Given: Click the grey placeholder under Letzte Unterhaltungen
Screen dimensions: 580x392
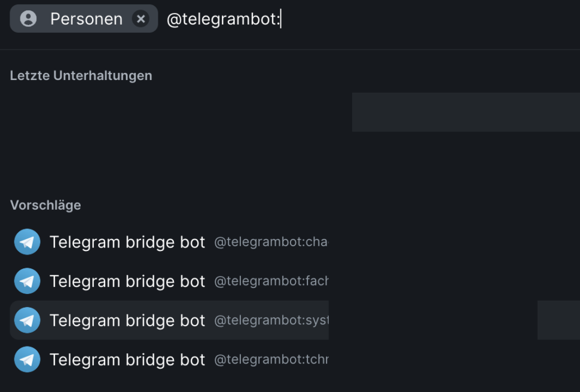Looking at the screenshot, I should pyautogui.click(x=465, y=112).
